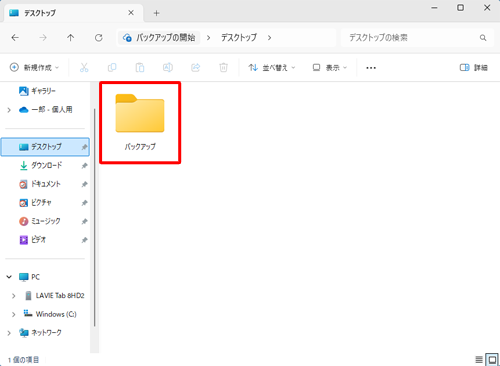Screen dimensions: 500x366
Task: Click the Paste clipboard icon
Action: coord(140,68)
